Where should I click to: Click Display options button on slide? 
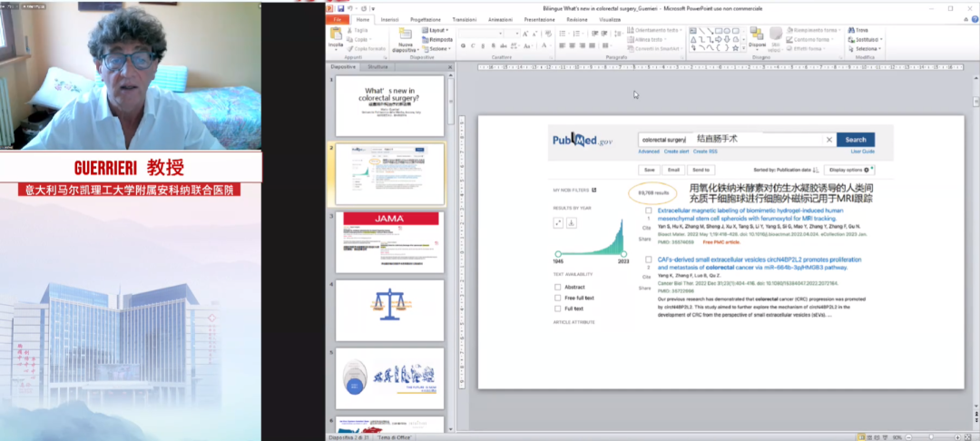tap(849, 170)
